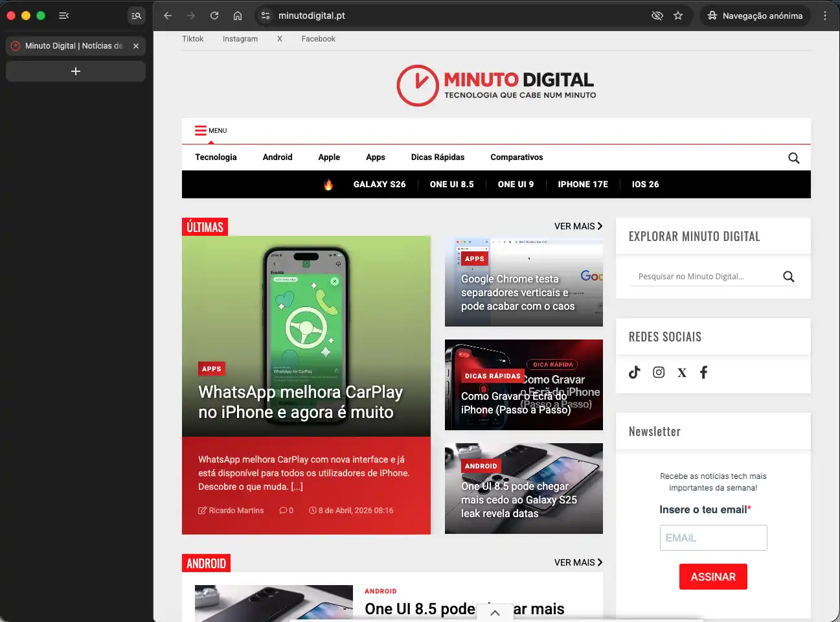Open the Galaxy S26 trending link
This screenshot has height=622, width=840.
pos(380,185)
